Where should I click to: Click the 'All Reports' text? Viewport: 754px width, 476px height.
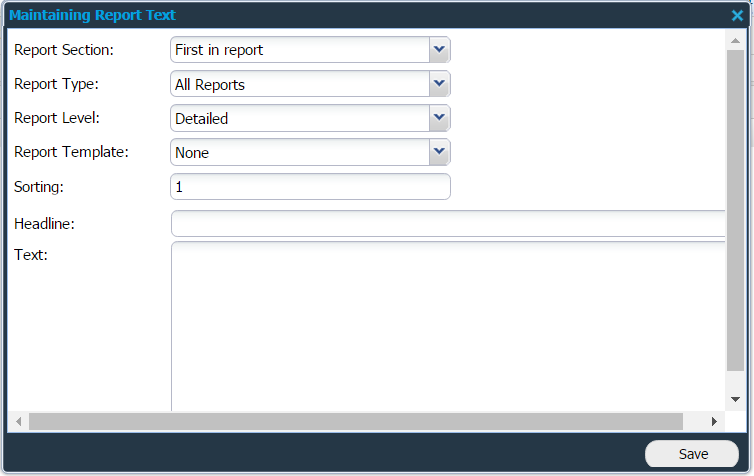tap(210, 85)
